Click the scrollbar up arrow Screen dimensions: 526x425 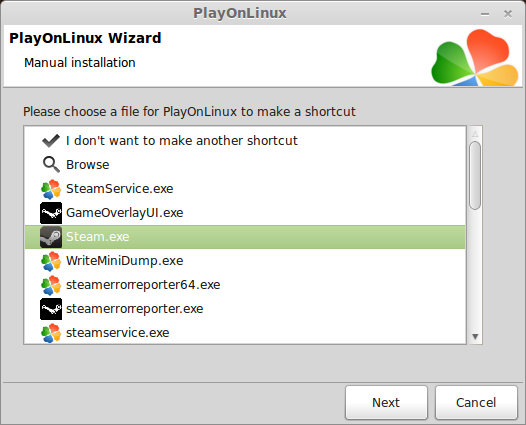(475, 134)
